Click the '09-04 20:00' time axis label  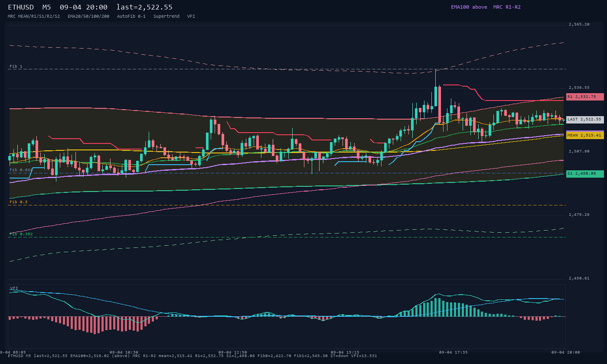[566, 352]
